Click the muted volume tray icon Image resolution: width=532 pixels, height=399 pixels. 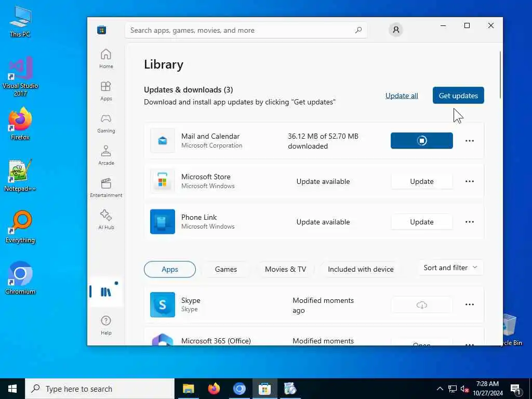click(464, 389)
